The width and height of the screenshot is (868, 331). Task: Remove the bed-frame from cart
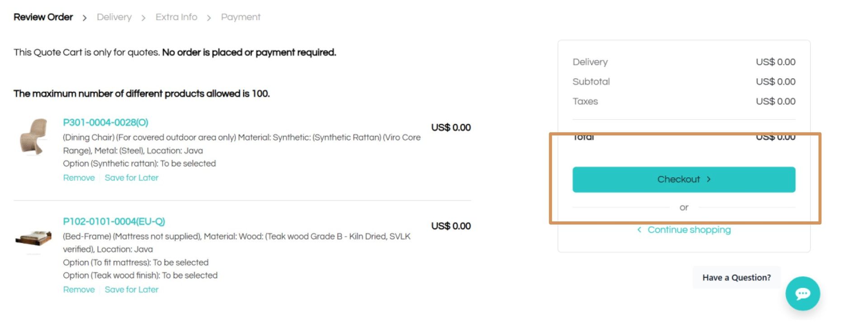tap(79, 289)
